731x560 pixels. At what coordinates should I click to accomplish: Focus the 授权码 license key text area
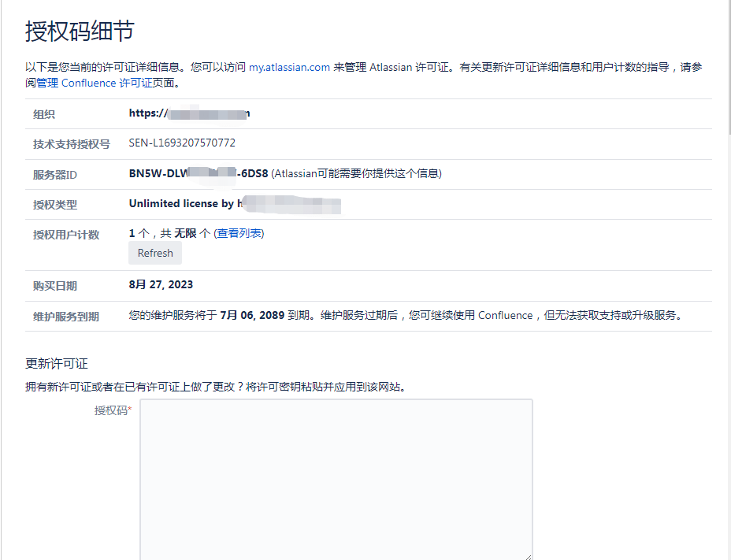click(336, 480)
